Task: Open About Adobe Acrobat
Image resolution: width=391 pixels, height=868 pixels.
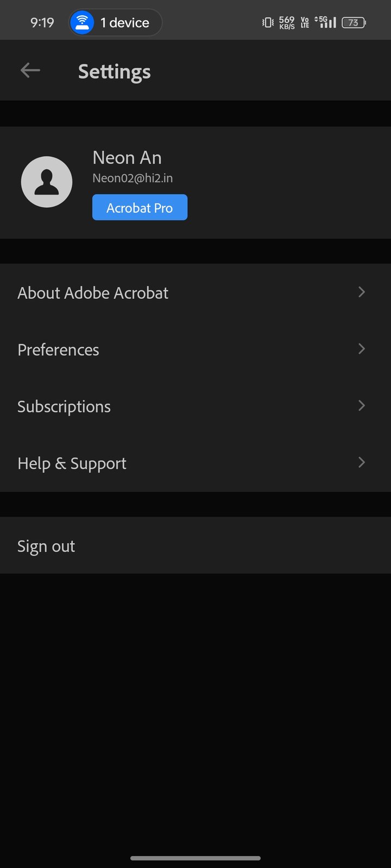Action: [93, 293]
